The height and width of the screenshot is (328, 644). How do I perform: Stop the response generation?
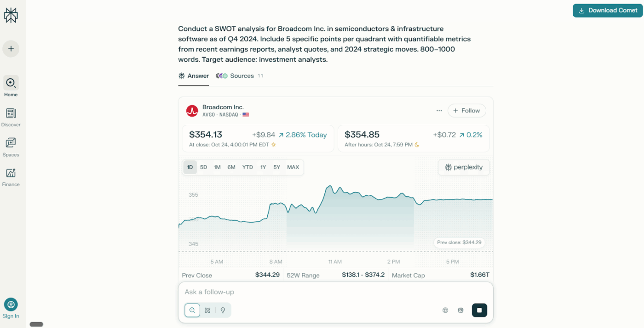pos(479,310)
